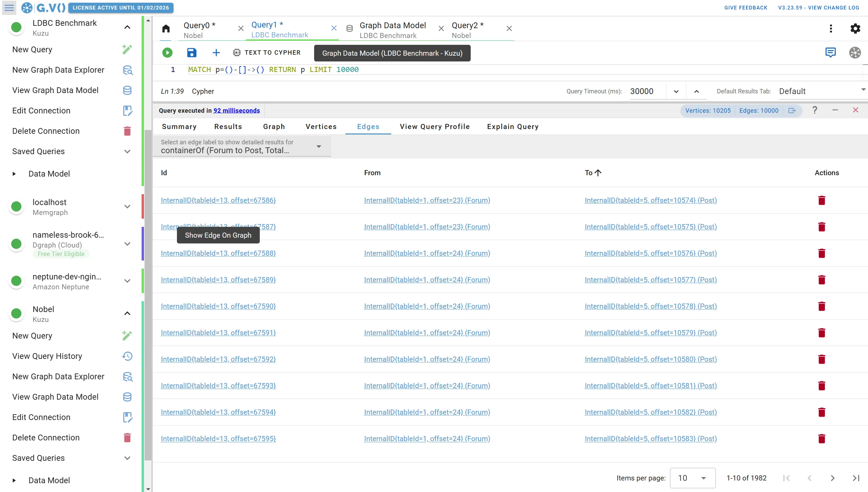The image size is (868, 492).
Task: Delete the edge with offset=67590
Action: pos(821,306)
